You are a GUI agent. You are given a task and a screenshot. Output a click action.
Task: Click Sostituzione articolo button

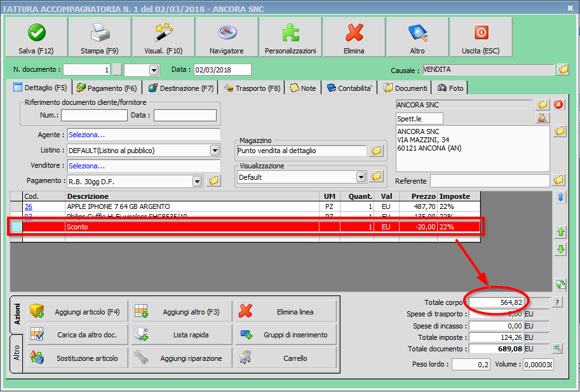coord(78,358)
